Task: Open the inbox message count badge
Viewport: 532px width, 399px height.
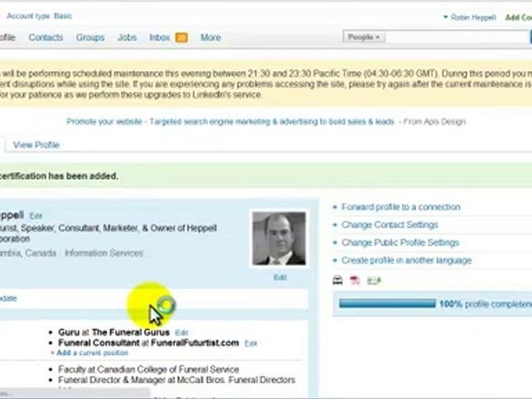Action: pos(181,37)
